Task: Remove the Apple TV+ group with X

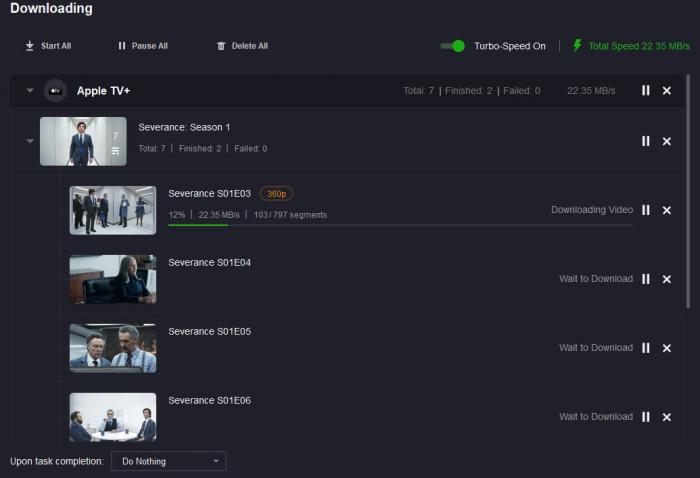Action: click(x=667, y=91)
